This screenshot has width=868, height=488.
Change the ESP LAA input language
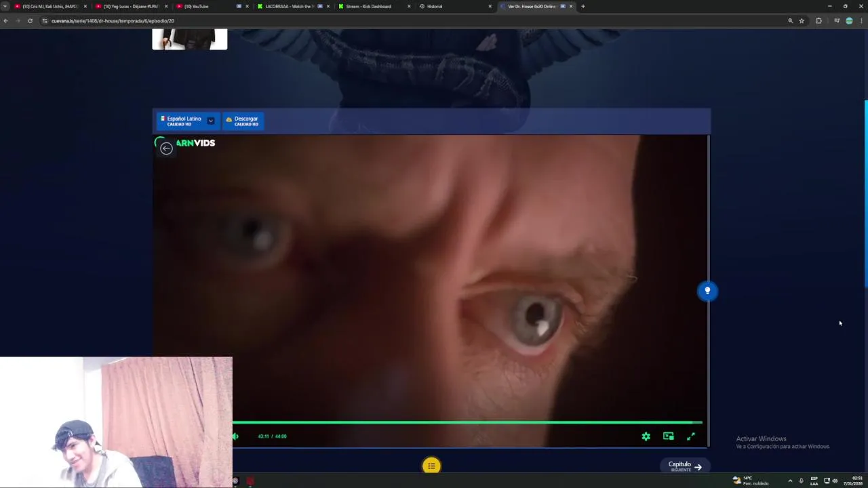point(814,481)
